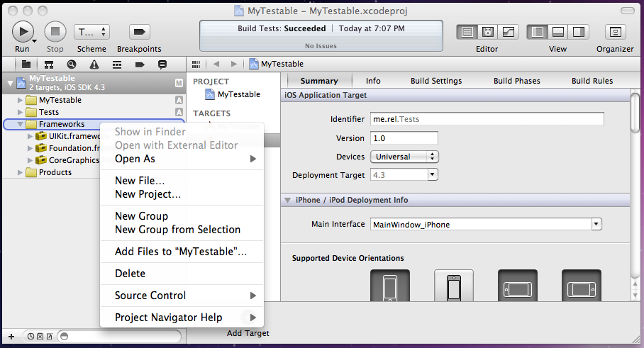This screenshot has height=348, width=644.
Task: Choose Delete from context menu
Action: click(x=182, y=274)
